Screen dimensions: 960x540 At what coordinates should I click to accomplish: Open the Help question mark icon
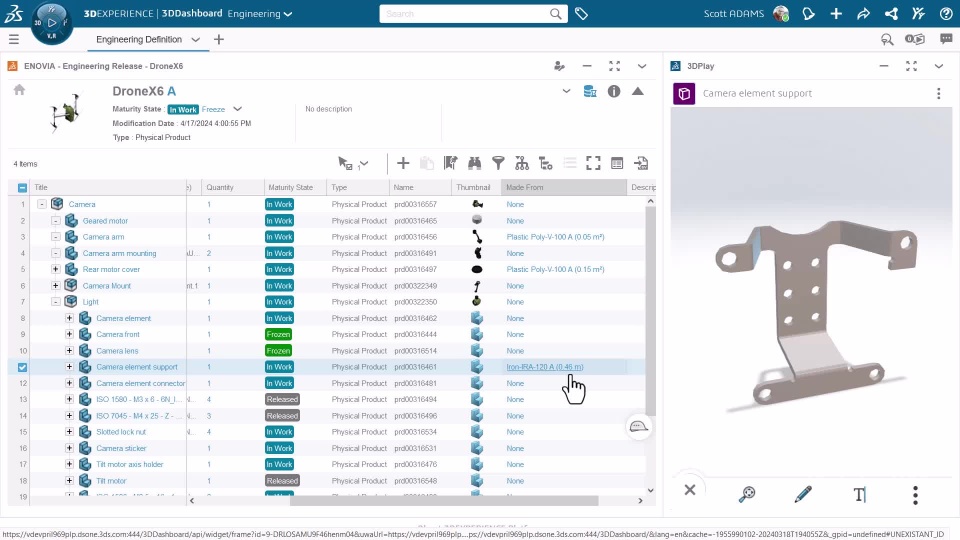(x=945, y=13)
